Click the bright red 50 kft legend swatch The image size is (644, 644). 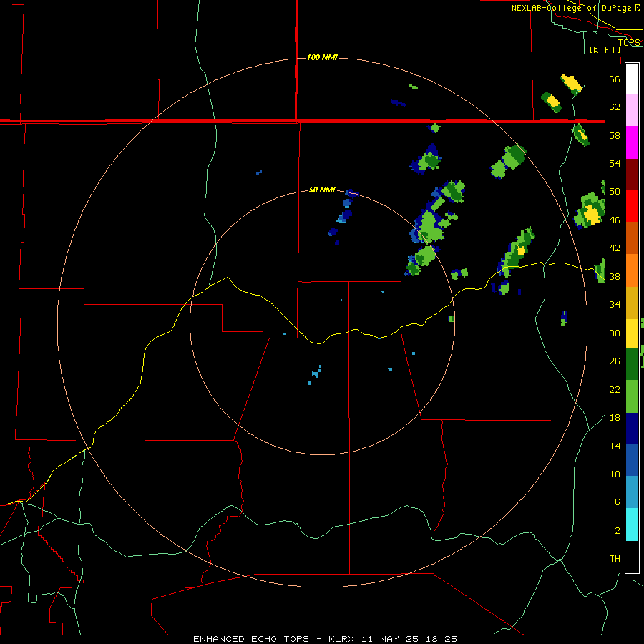632,206
